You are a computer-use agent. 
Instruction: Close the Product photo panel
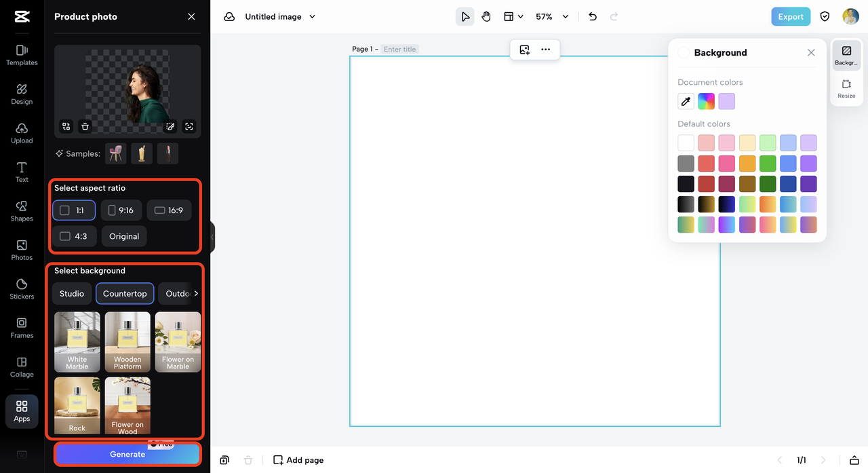(x=191, y=16)
